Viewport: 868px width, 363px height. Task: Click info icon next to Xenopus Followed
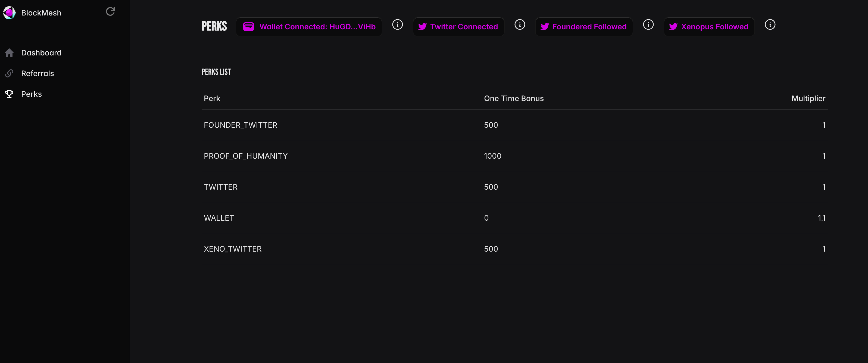[770, 24]
